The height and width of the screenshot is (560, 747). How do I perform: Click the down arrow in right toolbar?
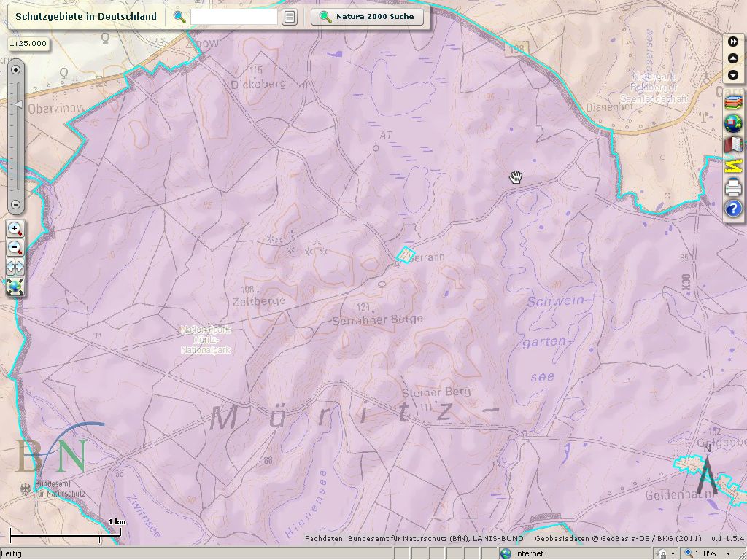tap(733, 76)
